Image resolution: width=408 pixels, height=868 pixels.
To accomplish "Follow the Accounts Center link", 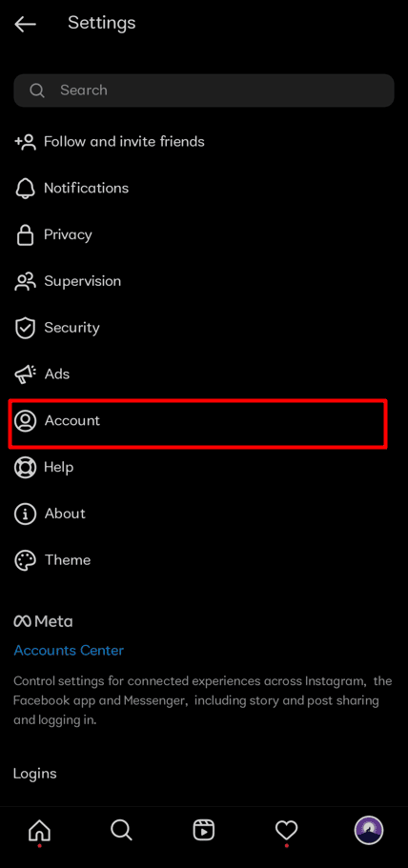I will tap(69, 651).
